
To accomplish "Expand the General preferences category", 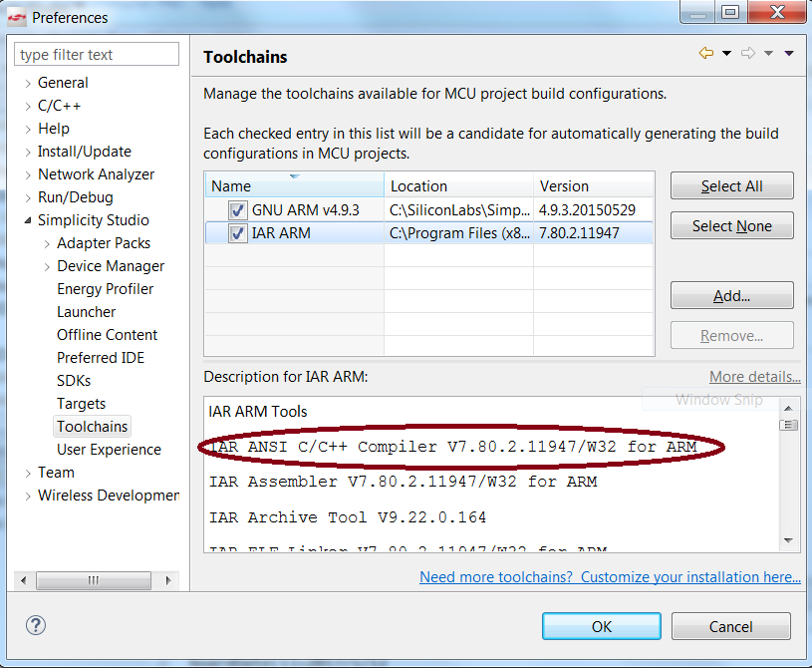I will tap(28, 83).
